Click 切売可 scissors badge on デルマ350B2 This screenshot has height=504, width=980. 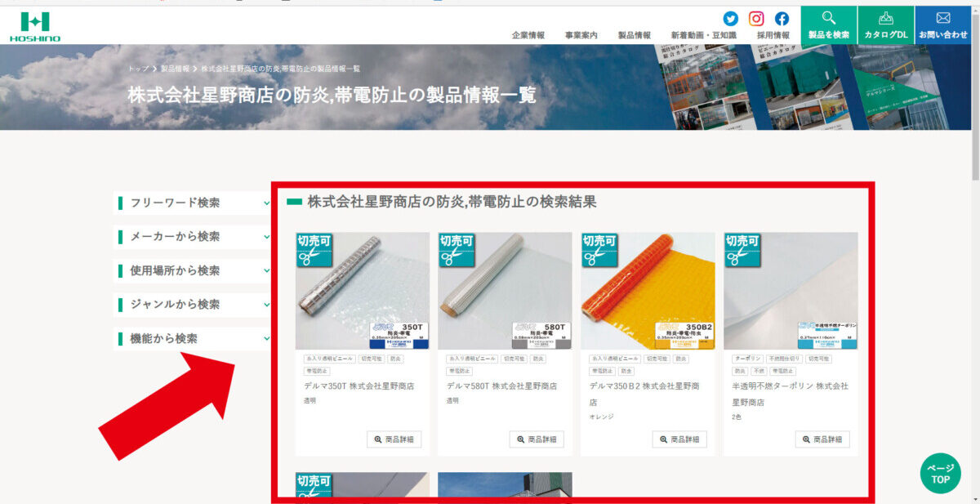coord(599,251)
